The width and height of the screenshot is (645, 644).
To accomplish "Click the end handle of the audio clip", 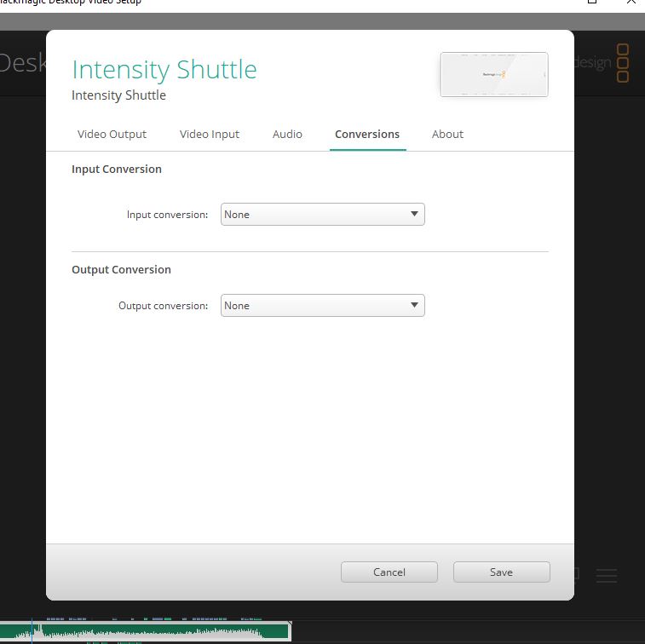I will (x=290, y=631).
